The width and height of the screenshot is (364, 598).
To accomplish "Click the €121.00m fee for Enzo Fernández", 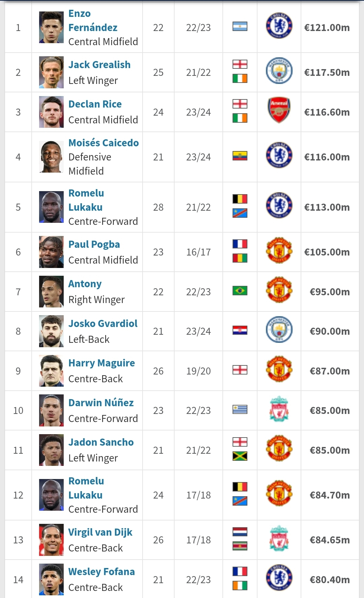I will pos(327,28).
